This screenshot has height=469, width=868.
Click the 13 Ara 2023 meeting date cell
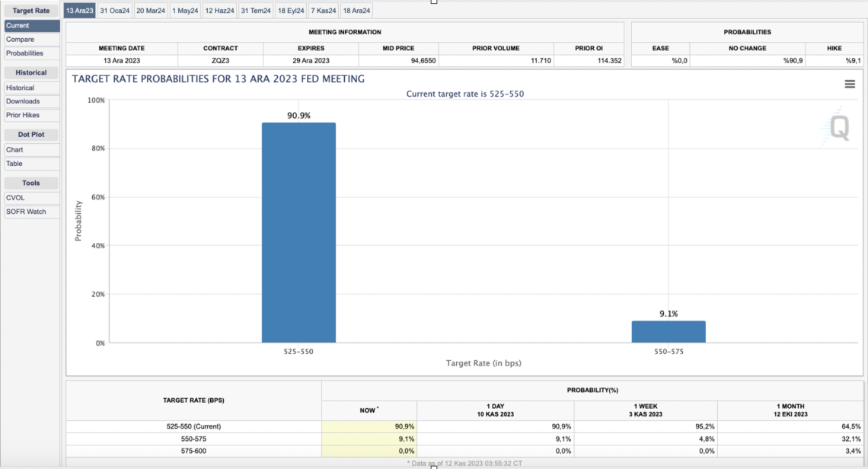pos(122,60)
